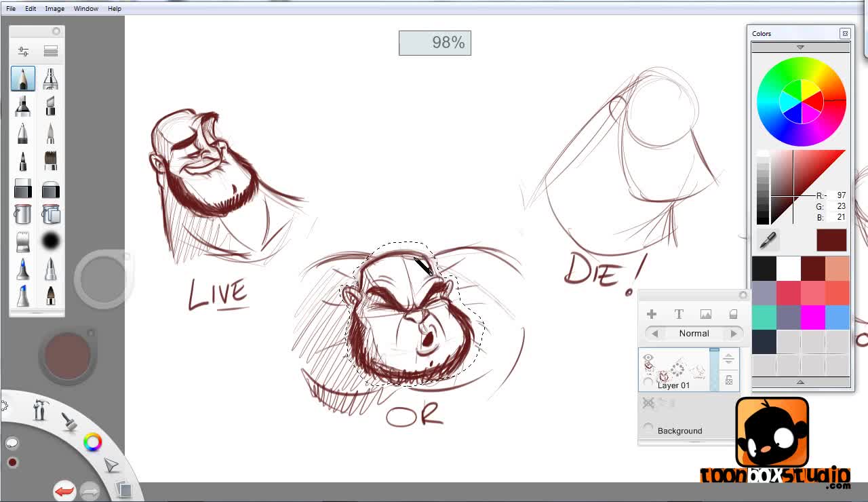Screen dimensions: 868x502
Task: Select the Flood Fill paint bucket
Action: pos(22,214)
